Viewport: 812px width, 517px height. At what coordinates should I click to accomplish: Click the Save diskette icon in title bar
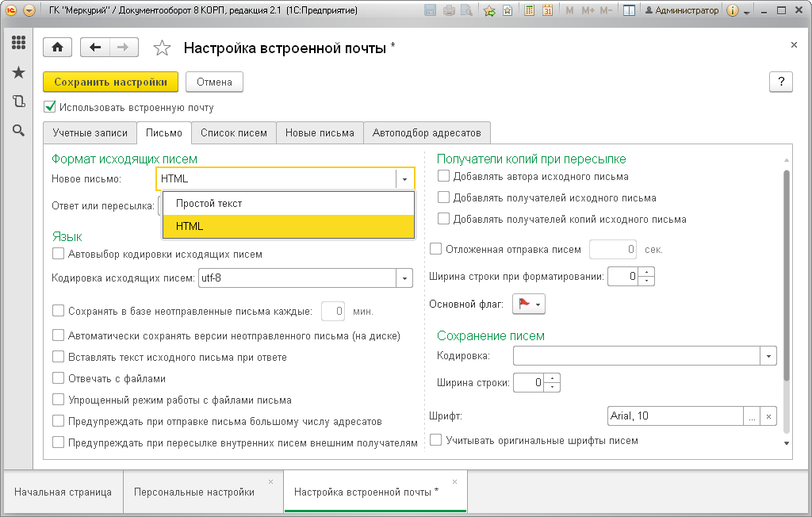(430, 10)
